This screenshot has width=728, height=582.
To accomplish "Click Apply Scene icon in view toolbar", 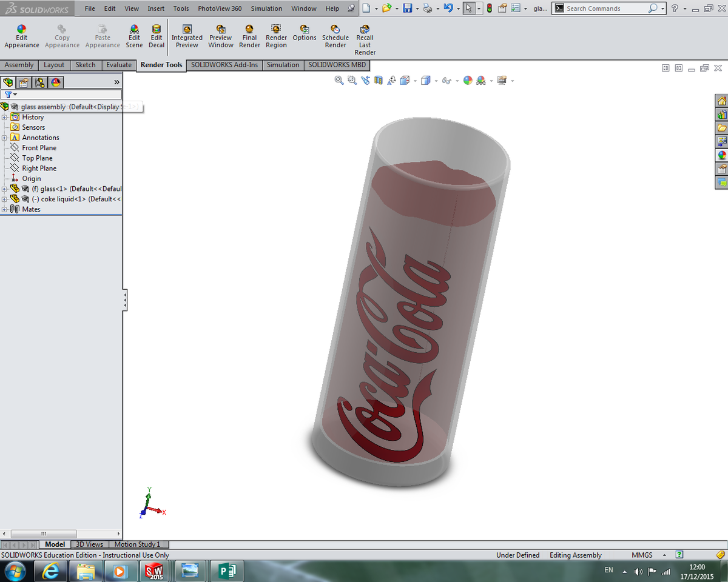I will [481, 80].
